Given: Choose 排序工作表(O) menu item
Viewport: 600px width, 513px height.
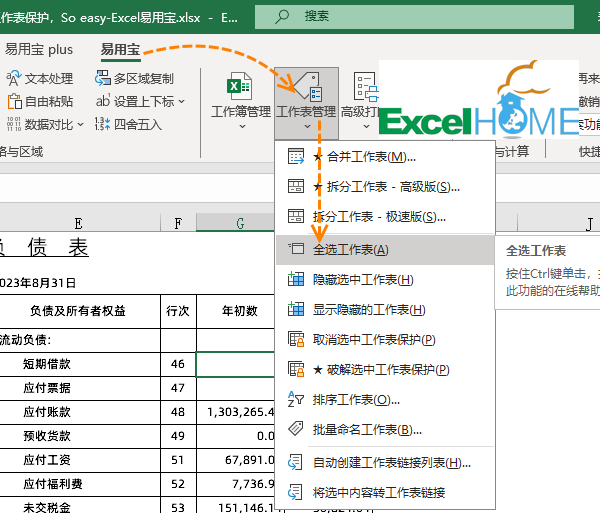Looking at the screenshot, I should pos(385,400).
